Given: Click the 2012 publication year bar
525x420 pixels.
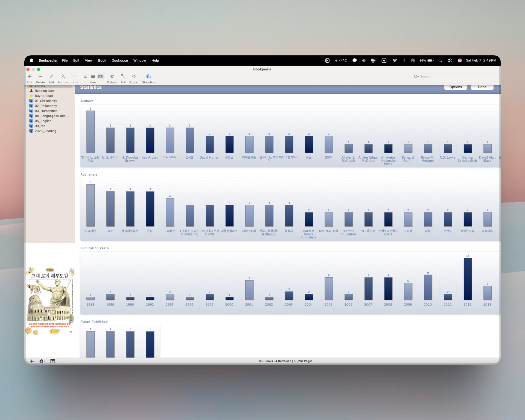Looking at the screenshot, I should [x=468, y=279].
